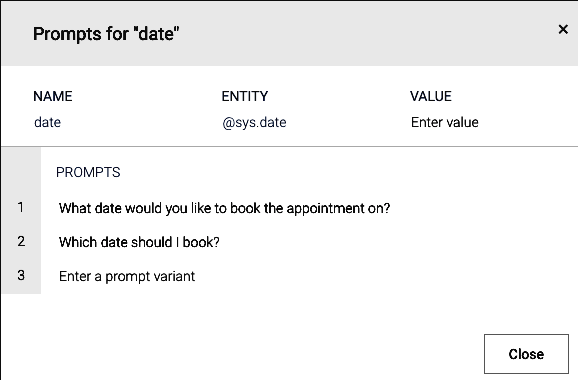
Task: Click the word "variant" in the third prompt placeholder
Action: 174,276
